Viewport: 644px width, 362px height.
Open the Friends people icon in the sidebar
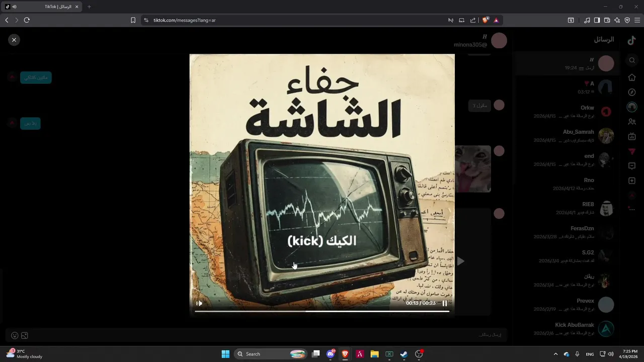coord(632,122)
